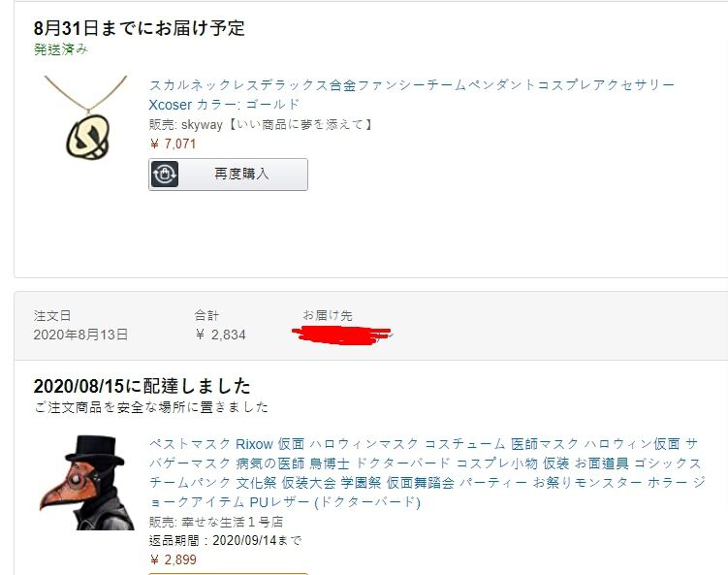Click the 8月31日までにお届け予定 heading
728x575 pixels.
coord(139,28)
